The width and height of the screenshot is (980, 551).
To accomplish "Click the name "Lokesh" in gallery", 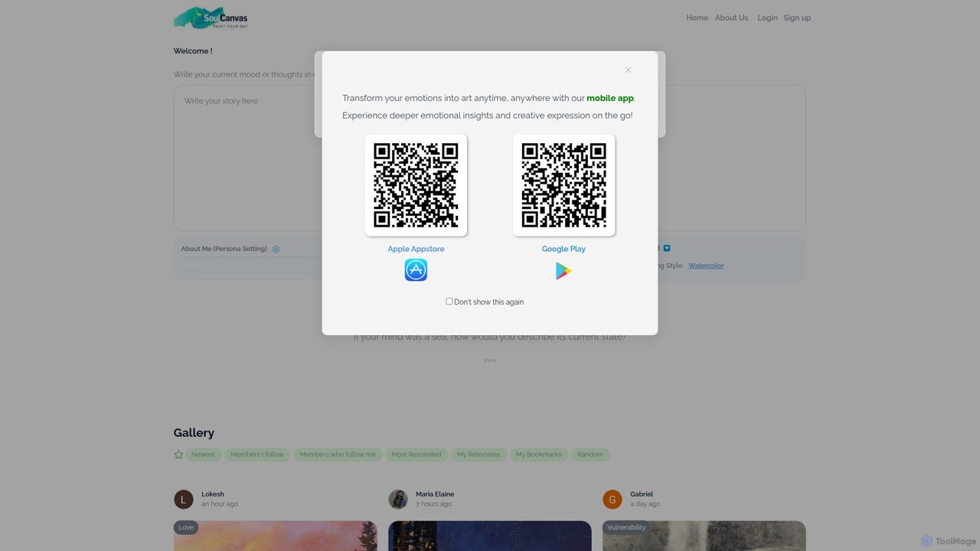I will point(213,494).
